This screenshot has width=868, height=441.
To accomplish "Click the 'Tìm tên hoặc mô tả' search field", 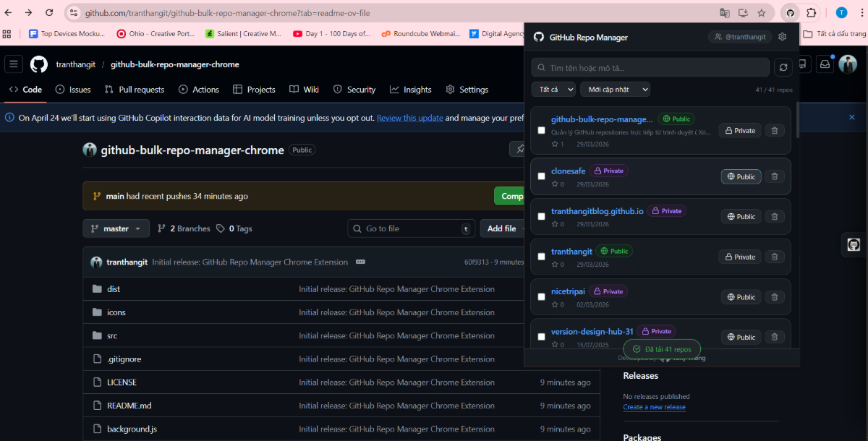I will (650, 67).
